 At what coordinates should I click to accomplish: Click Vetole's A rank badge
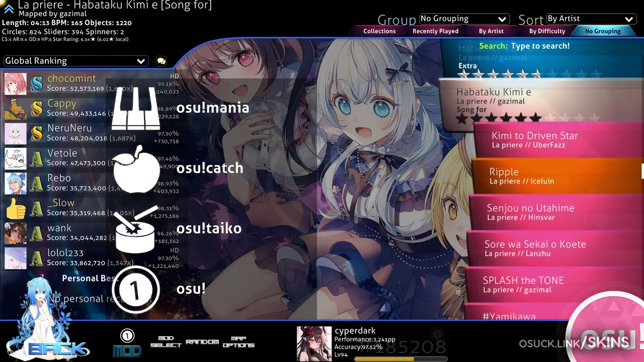click(37, 159)
